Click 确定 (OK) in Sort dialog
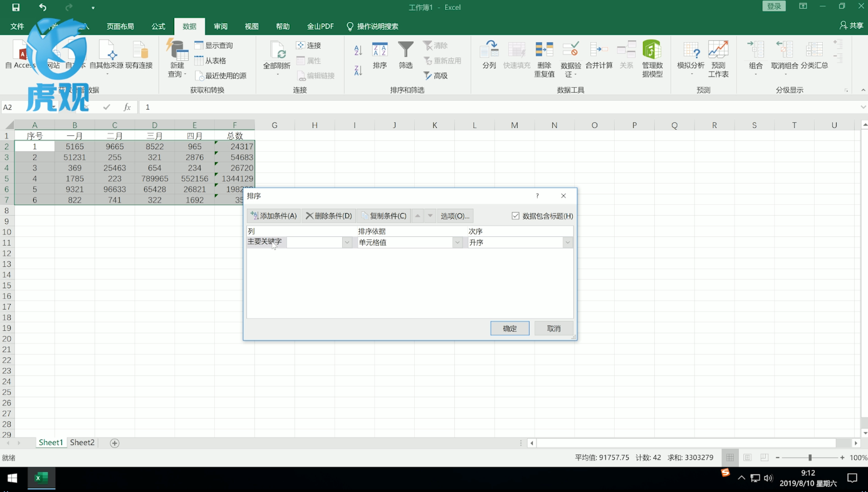Screen dimensions: 868x492 pos(510,328)
